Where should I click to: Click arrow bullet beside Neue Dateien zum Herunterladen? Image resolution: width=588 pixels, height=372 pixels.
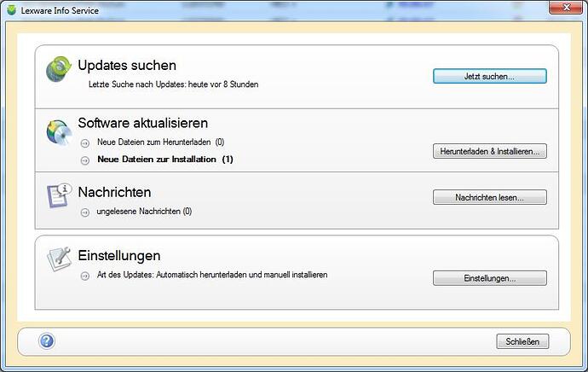pyautogui.click(x=85, y=143)
